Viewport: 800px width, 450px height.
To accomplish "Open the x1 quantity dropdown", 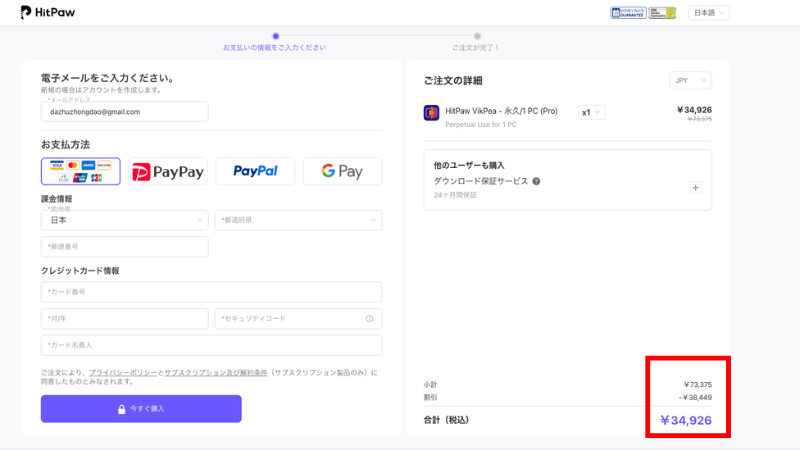I will [x=591, y=112].
